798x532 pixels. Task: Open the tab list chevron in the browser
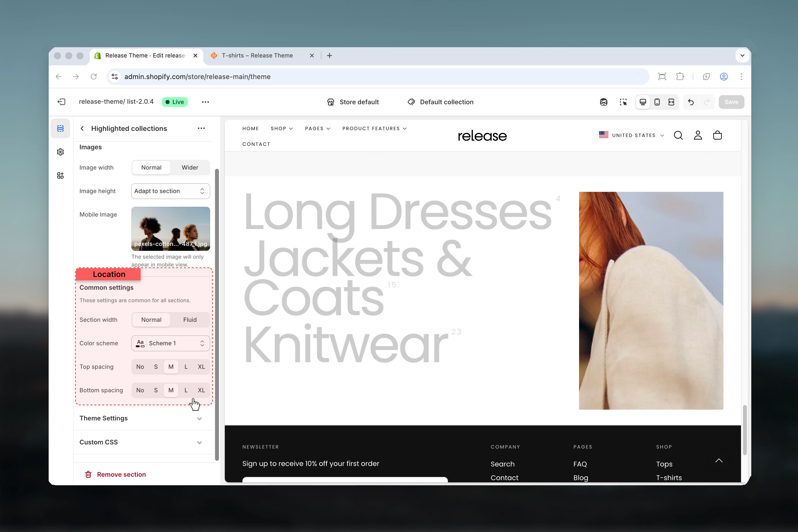coord(742,55)
